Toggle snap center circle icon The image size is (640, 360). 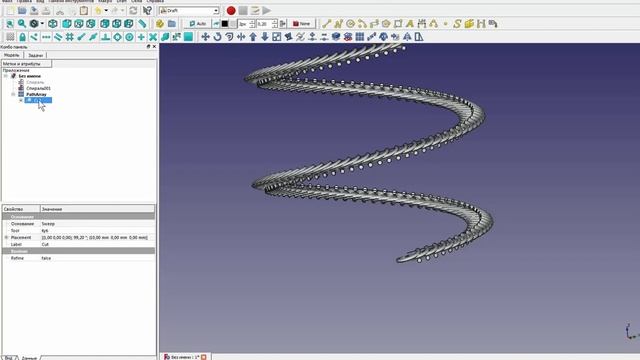click(x=129, y=37)
